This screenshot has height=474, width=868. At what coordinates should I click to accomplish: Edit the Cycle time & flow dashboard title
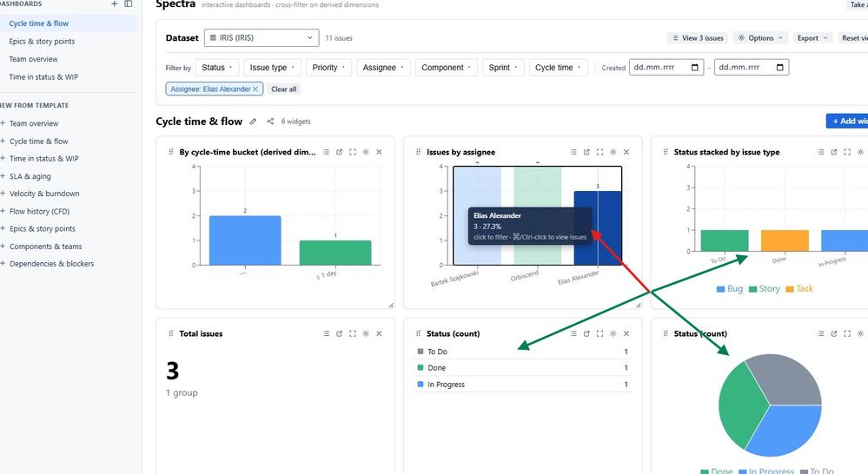253,122
